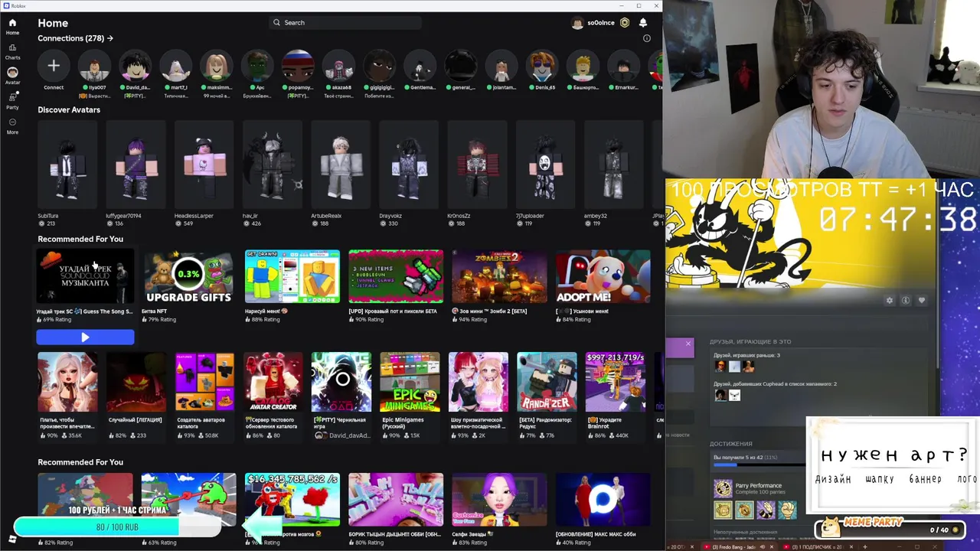Click the Connect plus button

tap(54, 67)
